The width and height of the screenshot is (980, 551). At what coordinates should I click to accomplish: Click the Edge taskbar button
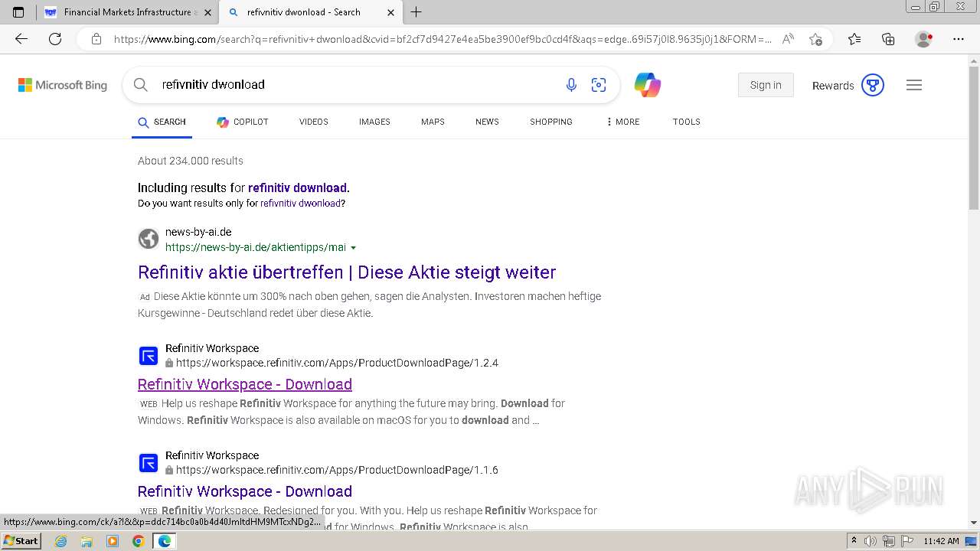click(165, 541)
